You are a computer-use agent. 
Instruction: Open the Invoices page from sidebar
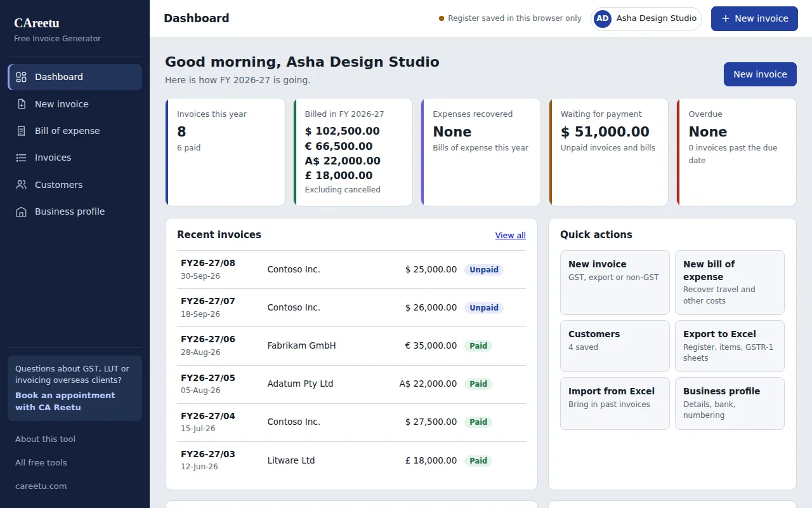(75, 157)
